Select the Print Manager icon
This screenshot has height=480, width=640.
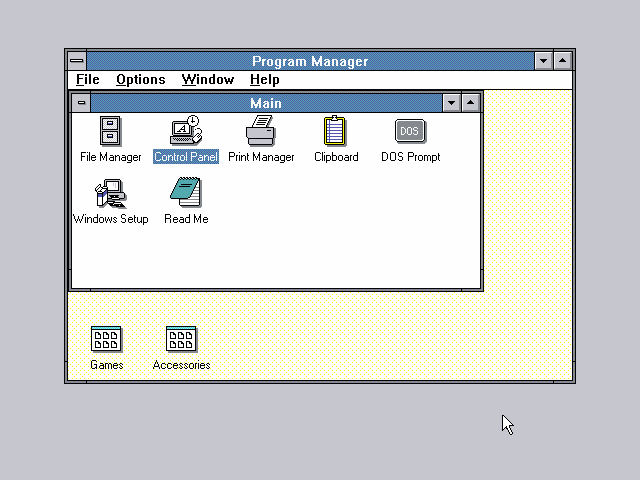pos(261,131)
